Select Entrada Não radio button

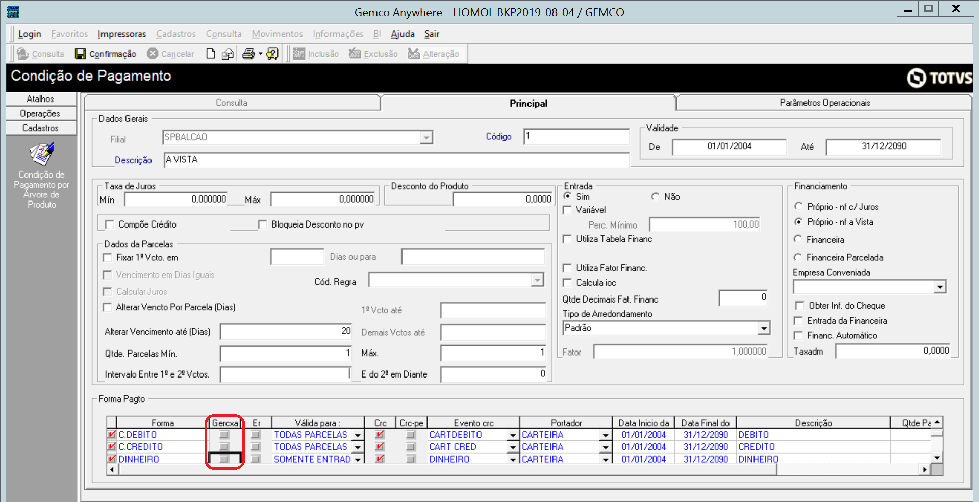pos(655,196)
